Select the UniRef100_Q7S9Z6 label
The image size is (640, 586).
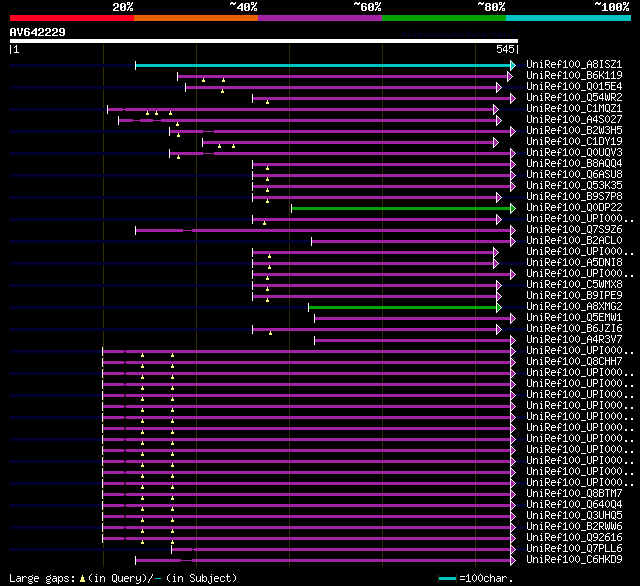click(574, 230)
